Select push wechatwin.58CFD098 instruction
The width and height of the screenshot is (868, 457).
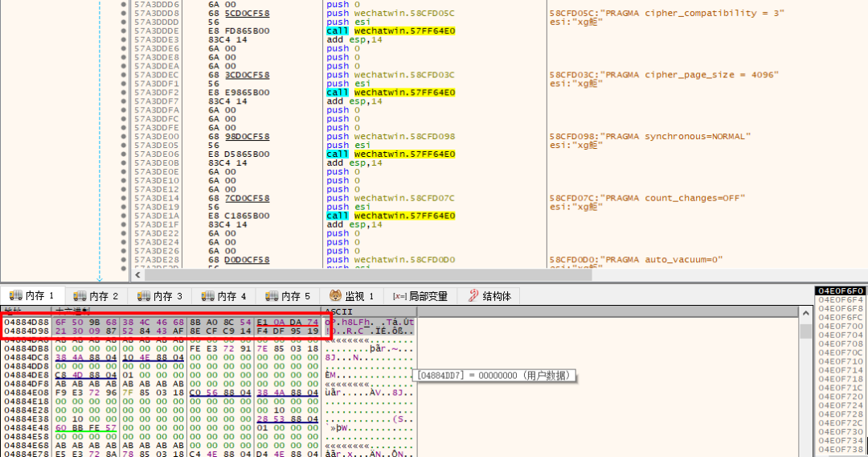coord(391,137)
